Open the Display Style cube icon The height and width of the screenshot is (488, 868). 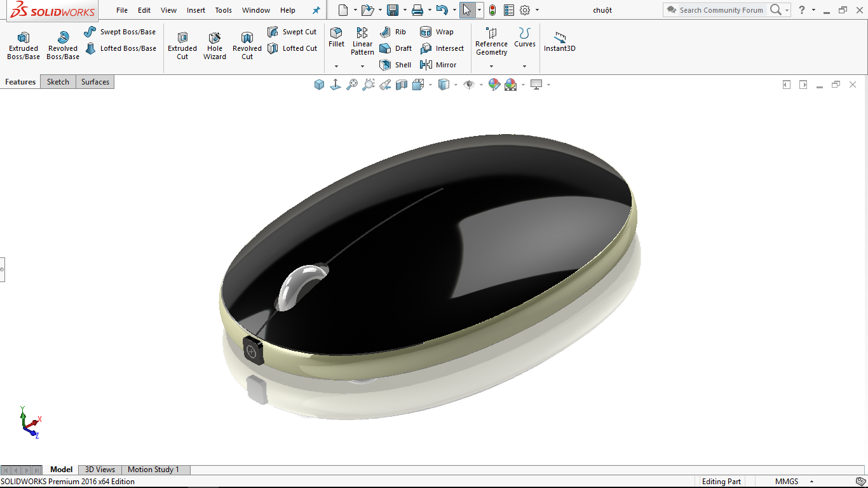point(444,85)
